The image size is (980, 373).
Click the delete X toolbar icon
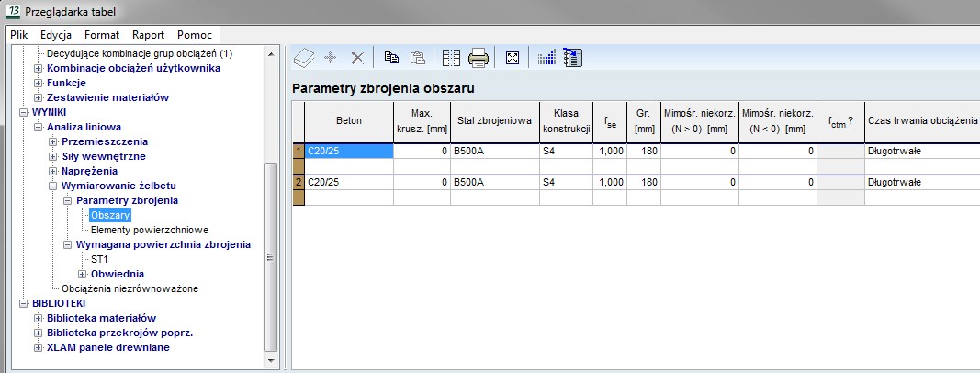(357, 58)
